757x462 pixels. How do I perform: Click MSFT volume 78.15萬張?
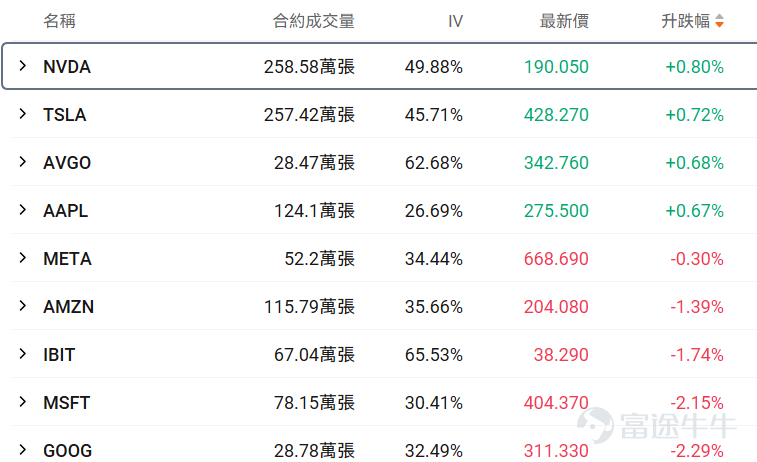314,403
